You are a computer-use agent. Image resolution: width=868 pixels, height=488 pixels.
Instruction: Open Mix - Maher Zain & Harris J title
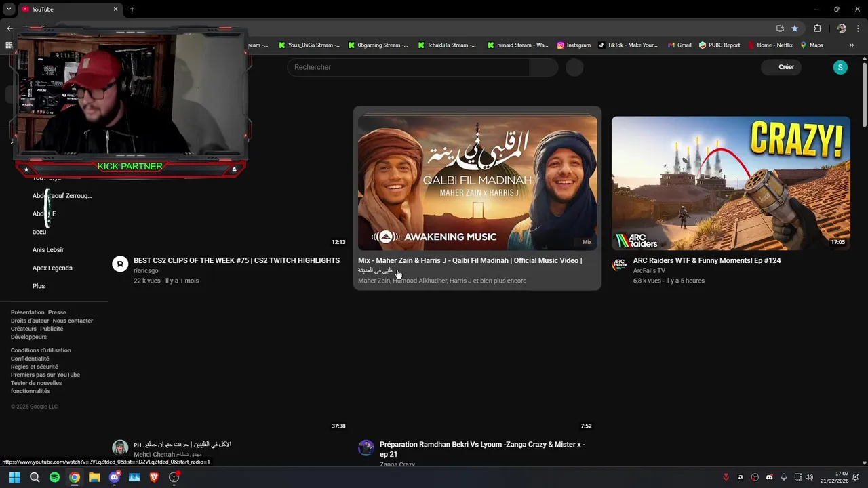[470, 265]
